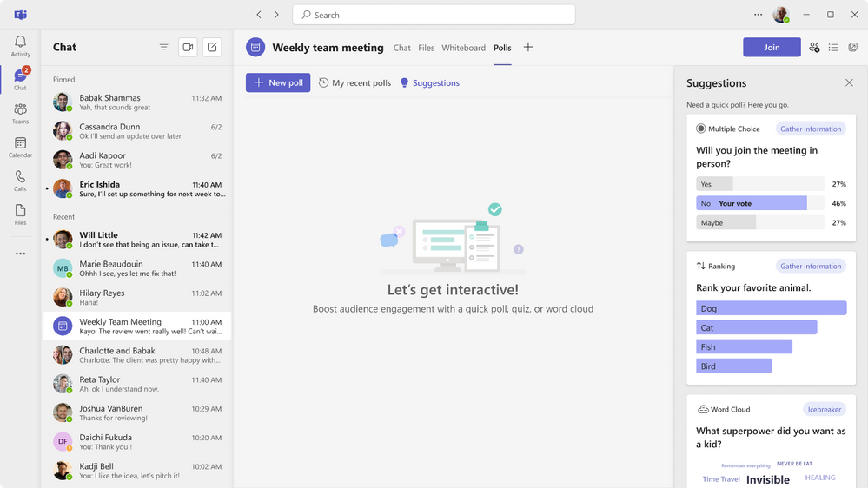Pop out the meeting chat window
868x488 pixels.
point(853,48)
